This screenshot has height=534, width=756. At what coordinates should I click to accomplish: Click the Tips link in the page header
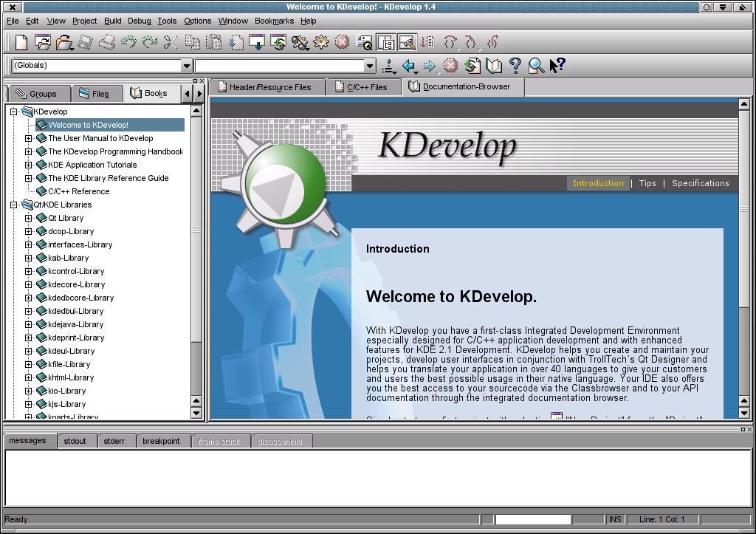tap(647, 183)
